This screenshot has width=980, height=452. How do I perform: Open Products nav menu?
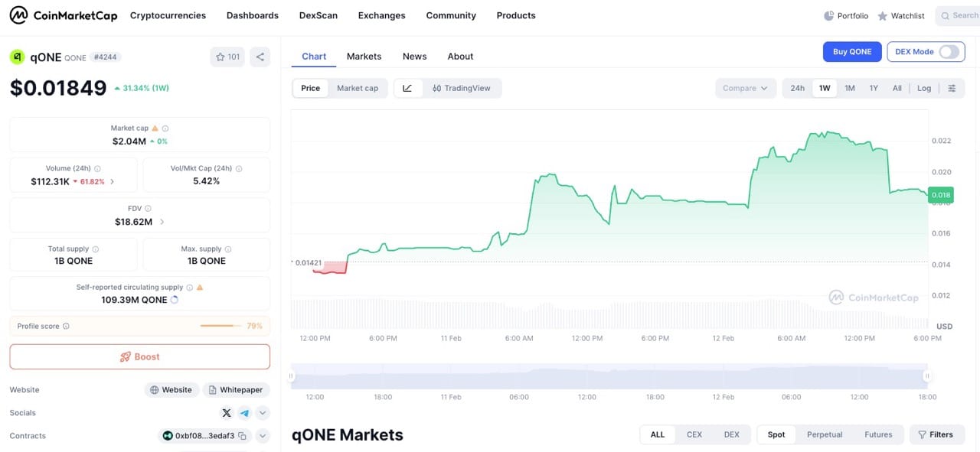click(x=516, y=15)
